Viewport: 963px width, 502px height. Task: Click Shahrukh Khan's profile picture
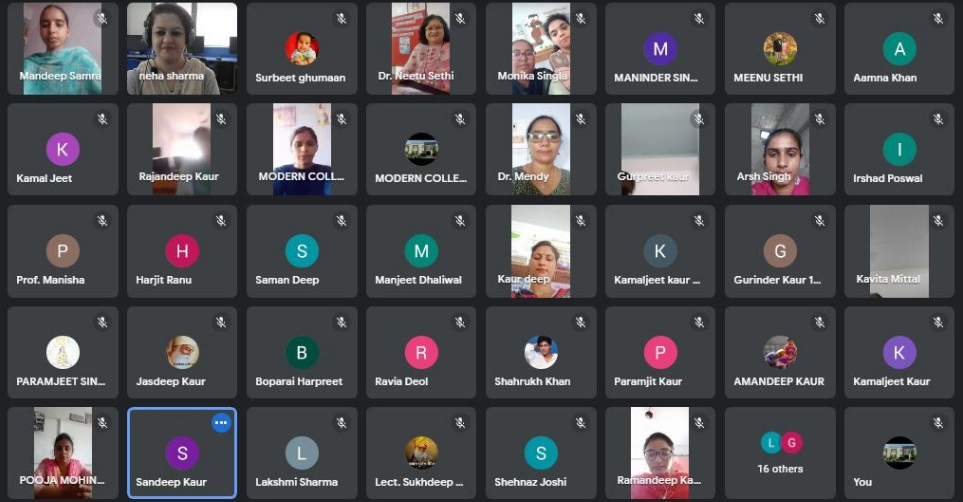[541, 353]
